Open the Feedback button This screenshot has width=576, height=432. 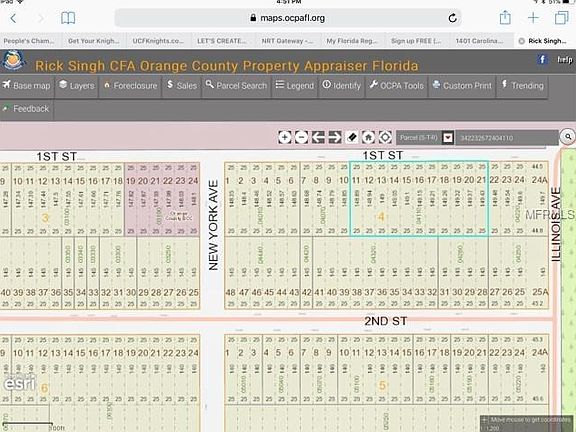point(26,109)
